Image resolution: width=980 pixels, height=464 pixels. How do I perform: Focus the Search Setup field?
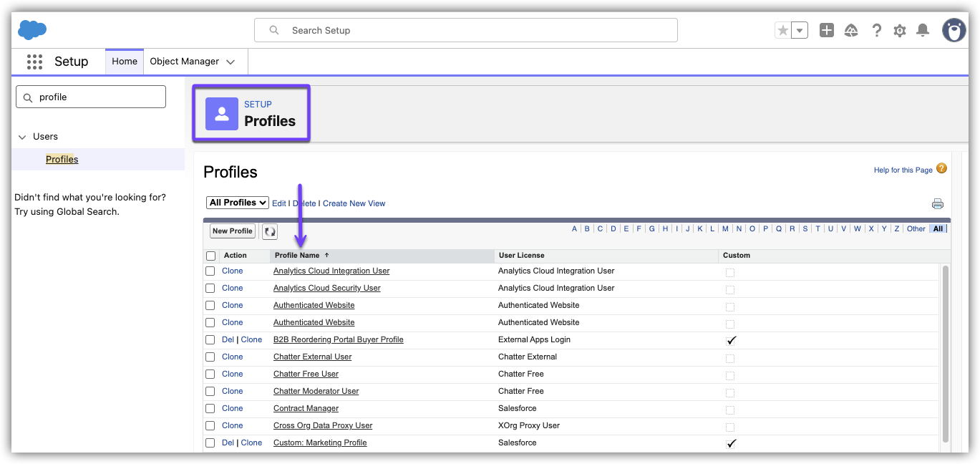pos(465,31)
